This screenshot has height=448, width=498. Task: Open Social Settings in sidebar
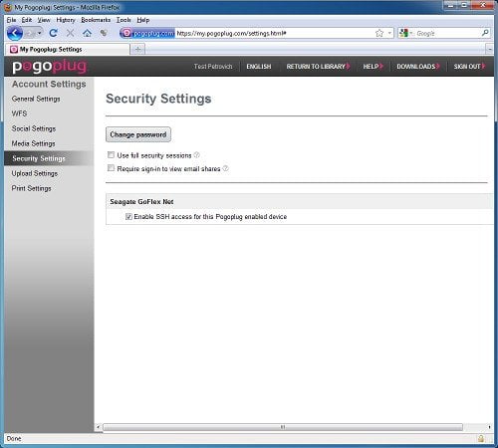[34, 128]
